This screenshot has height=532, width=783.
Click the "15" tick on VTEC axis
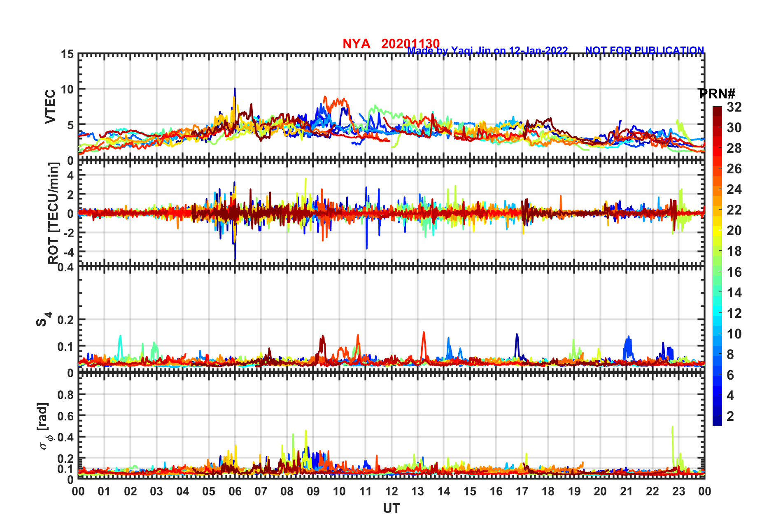pyautogui.click(x=68, y=54)
